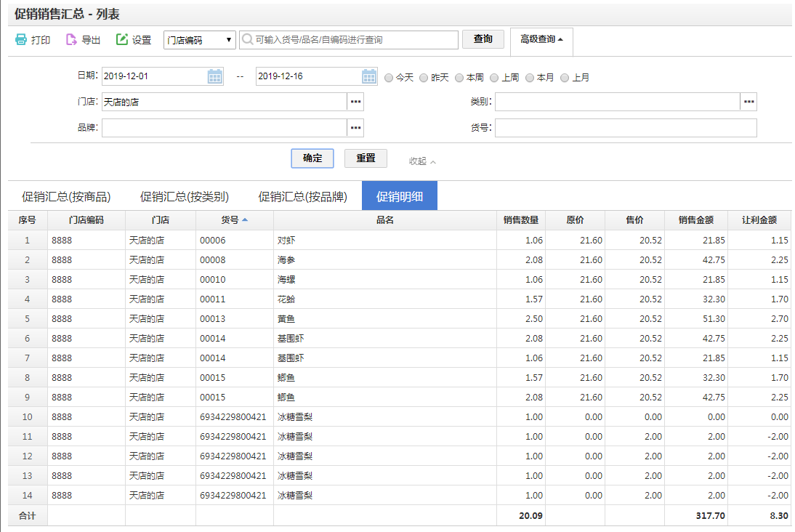Screen dimensions: 795x532
Task: Click the brand (品牌) ellipsis browse button
Action: (355, 128)
